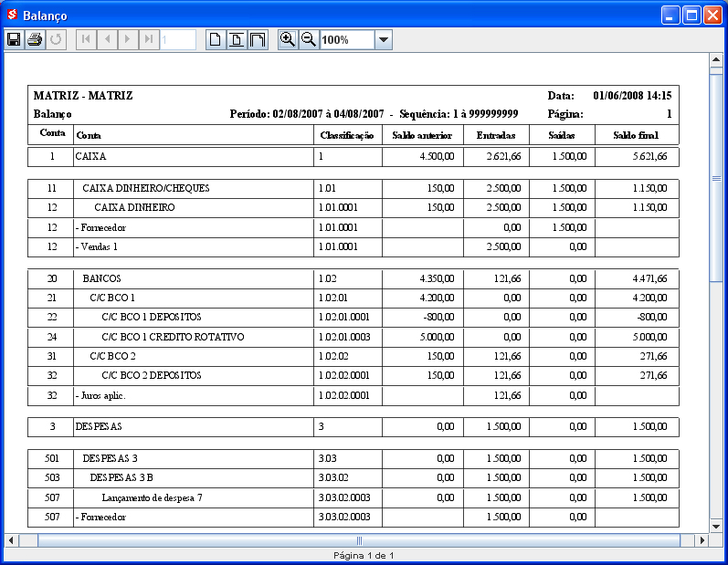Select Fit Width view icon
Image resolution: width=728 pixels, height=565 pixels.
[x=258, y=39]
